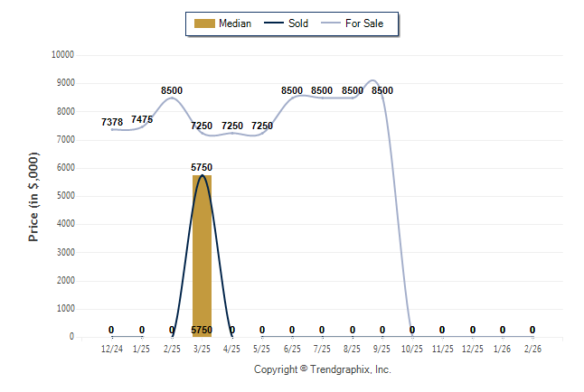Select the 12/24 x-axis date label
Image resolution: width=584 pixels, height=392 pixels.
112,348
